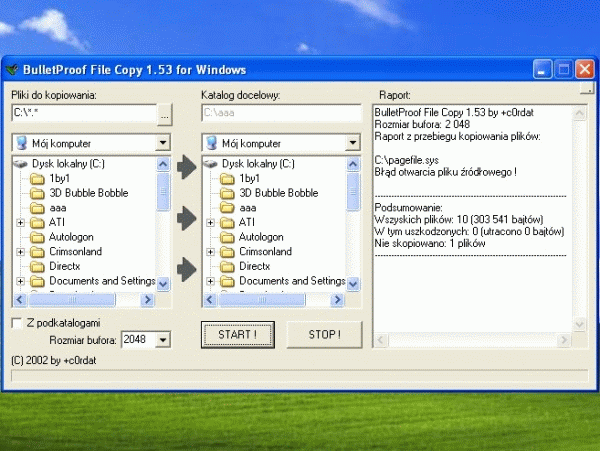Click the source tree horizontal scrollbar thumb

click(72, 300)
